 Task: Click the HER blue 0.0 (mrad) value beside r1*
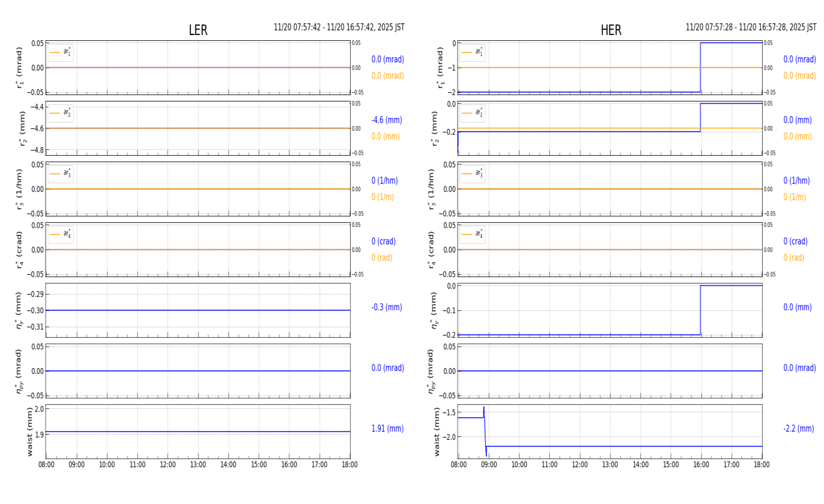tap(799, 60)
